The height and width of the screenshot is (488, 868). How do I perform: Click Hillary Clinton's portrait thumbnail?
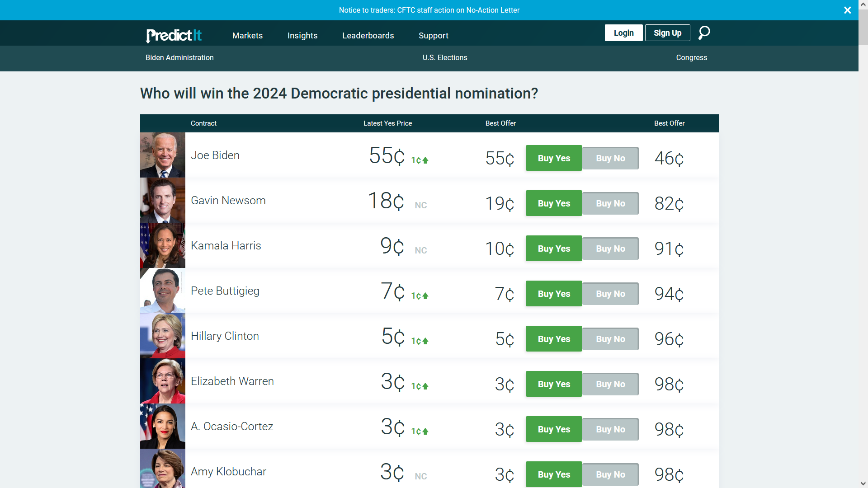click(163, 336)
